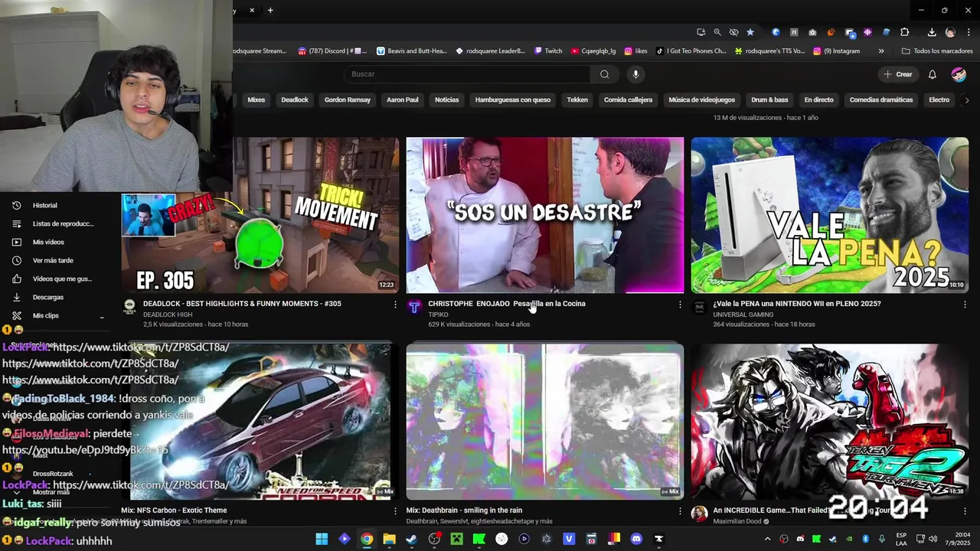This screenshot has height=551, width=980.
Task: Toggle the bookmark star in address bar
Action: click(x=750, y=32)
